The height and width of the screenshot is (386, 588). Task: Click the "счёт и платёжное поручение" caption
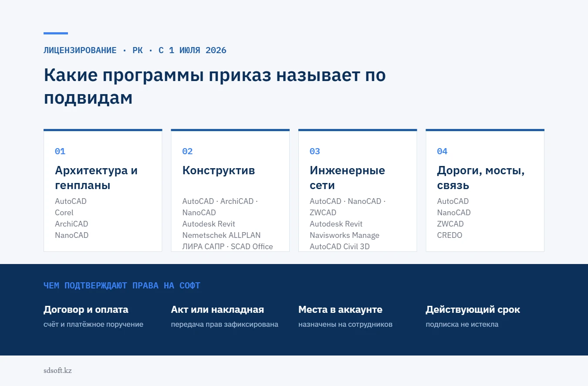(93, 325)
